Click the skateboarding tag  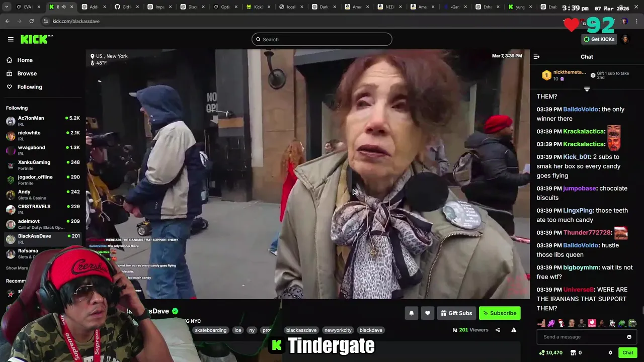tap(210, 330)
